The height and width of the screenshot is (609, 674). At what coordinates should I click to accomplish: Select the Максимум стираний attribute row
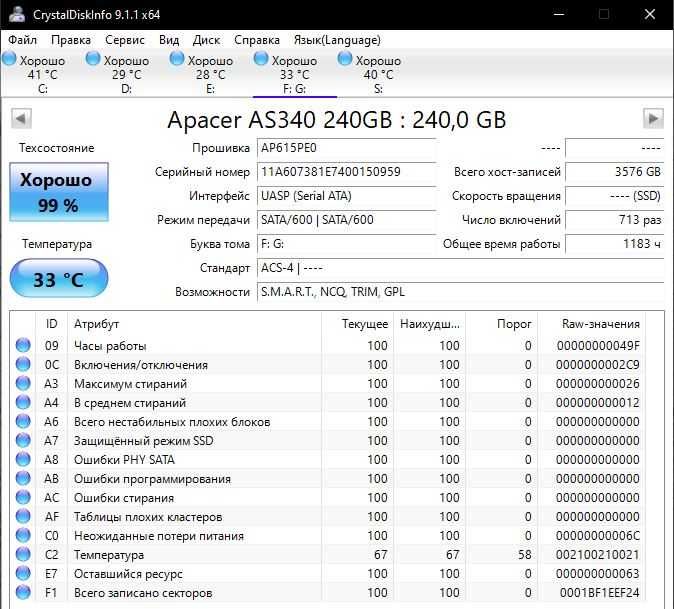coord(328,383)
